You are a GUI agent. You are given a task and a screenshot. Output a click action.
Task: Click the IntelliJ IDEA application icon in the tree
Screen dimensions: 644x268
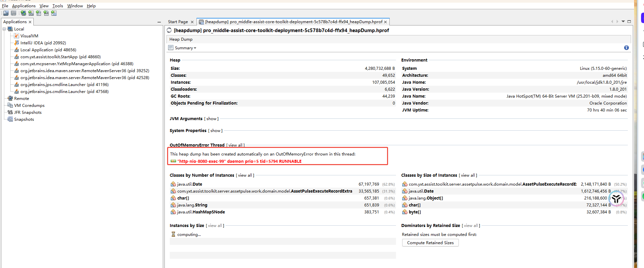coord(17,43)
